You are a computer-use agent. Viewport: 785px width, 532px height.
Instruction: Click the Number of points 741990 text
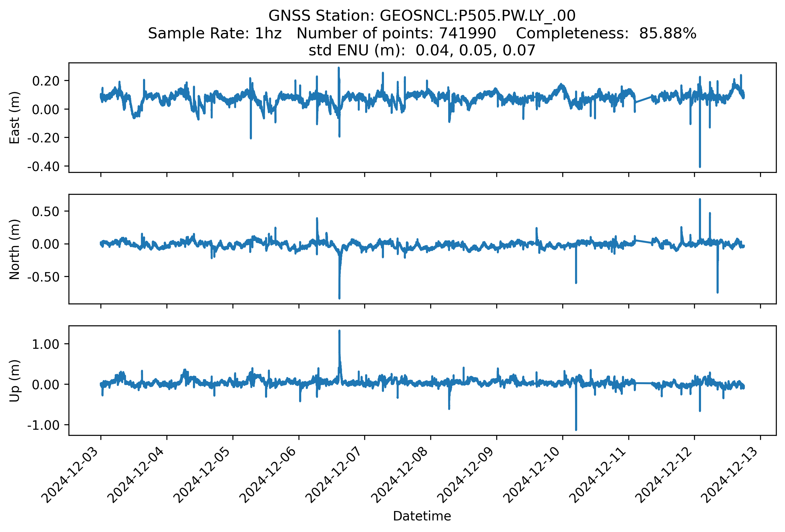point(396,33)
